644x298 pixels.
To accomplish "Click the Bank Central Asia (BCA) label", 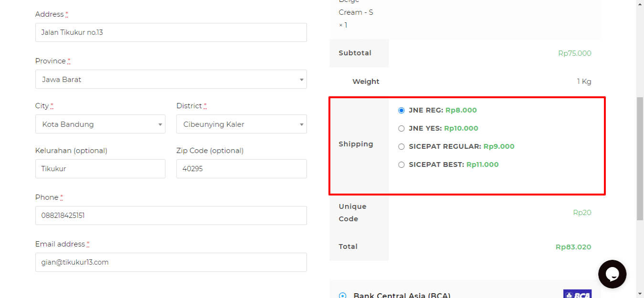I will pyautogui.click(x=402, y=295).
